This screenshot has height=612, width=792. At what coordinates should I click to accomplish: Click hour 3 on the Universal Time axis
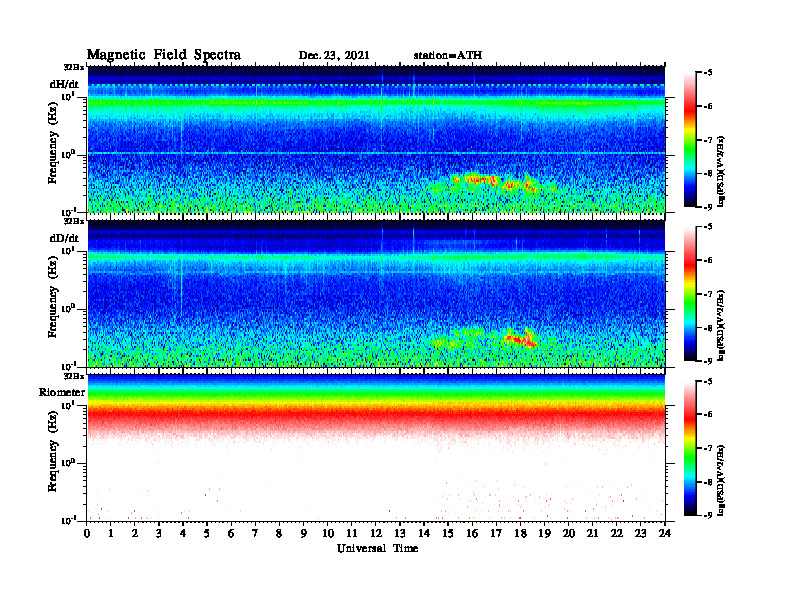[159, 533]
